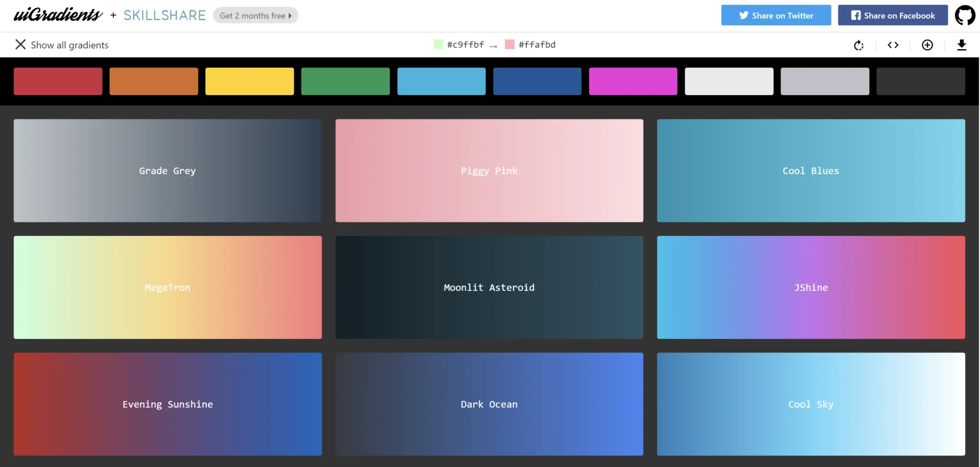
Task: Open the uiGradients GitHub page
Action: tap(966, 15)
